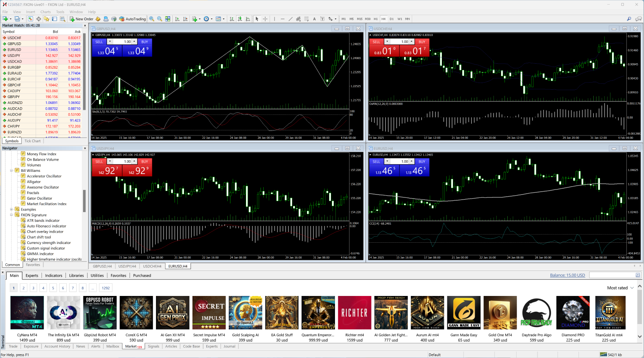Switch timeframe to MN
The height and width of the screenshot is (358, 644).
[408, 19]
